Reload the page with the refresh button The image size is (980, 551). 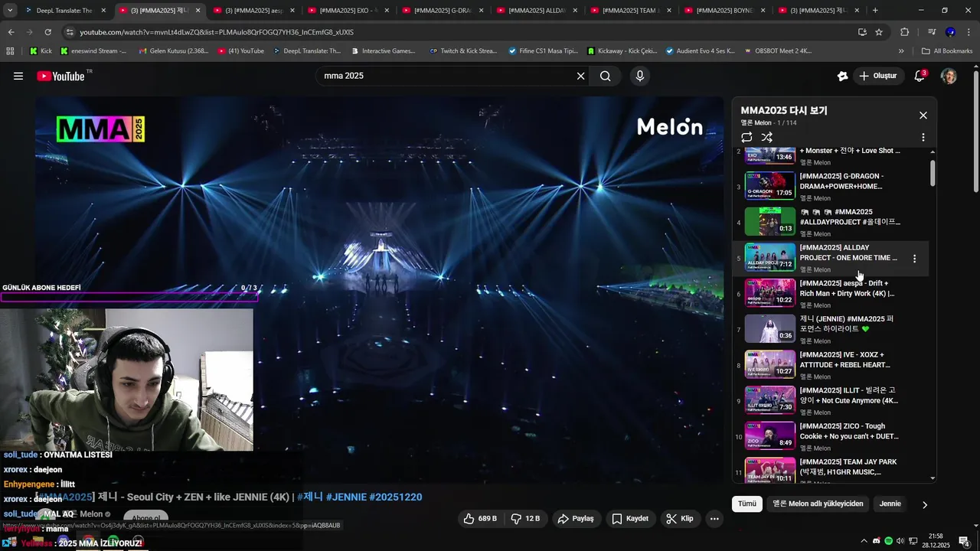[x=47, y=32]
